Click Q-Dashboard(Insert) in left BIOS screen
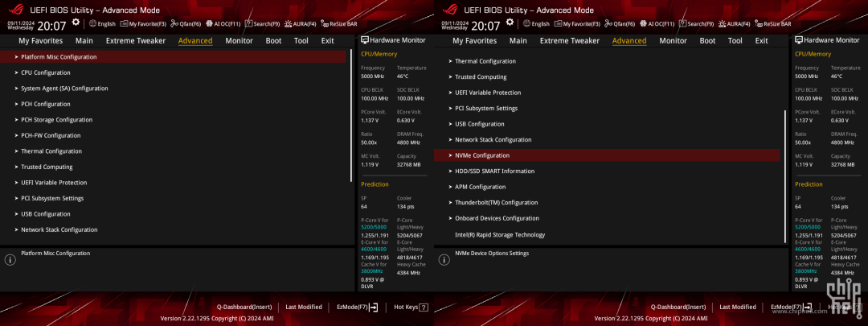 click(x=244, y=307)
